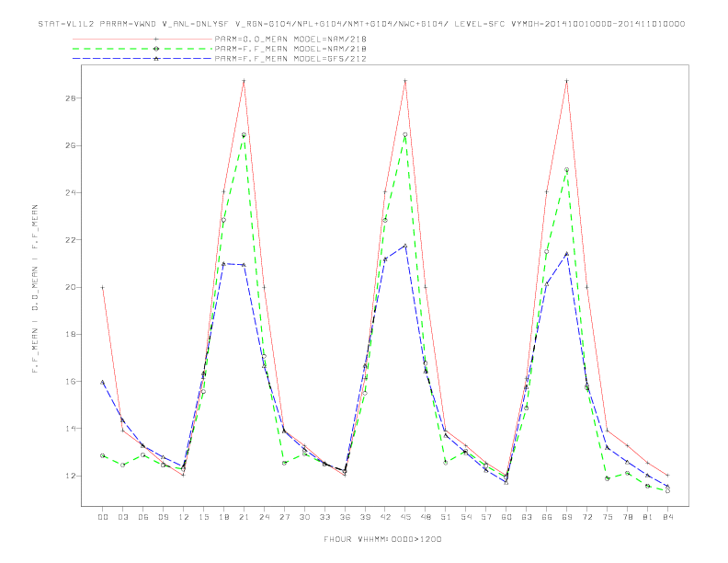
Task: Click the x-axis forecast hour label 36
Action: (345, 517)
